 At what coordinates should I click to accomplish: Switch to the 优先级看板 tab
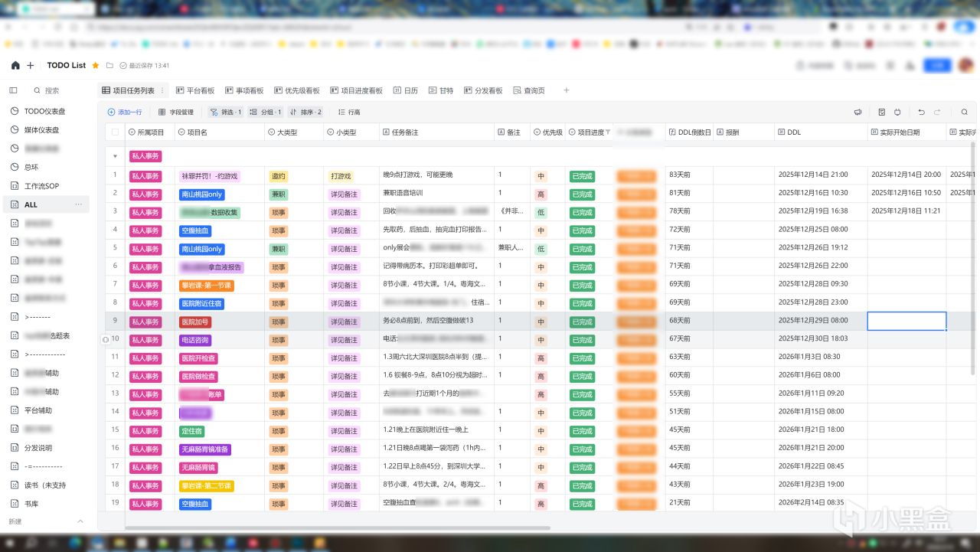click(x=296, y=90)
